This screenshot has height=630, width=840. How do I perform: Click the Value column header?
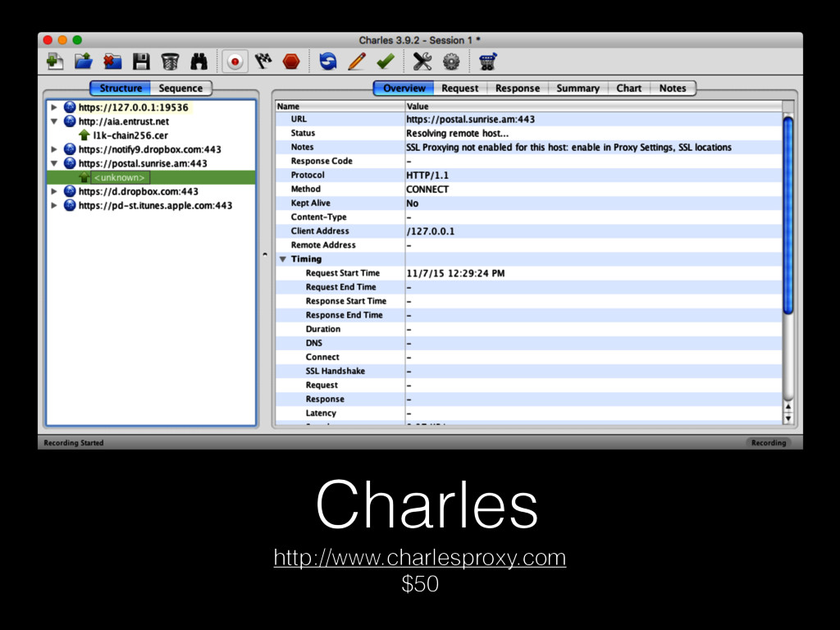594,106
